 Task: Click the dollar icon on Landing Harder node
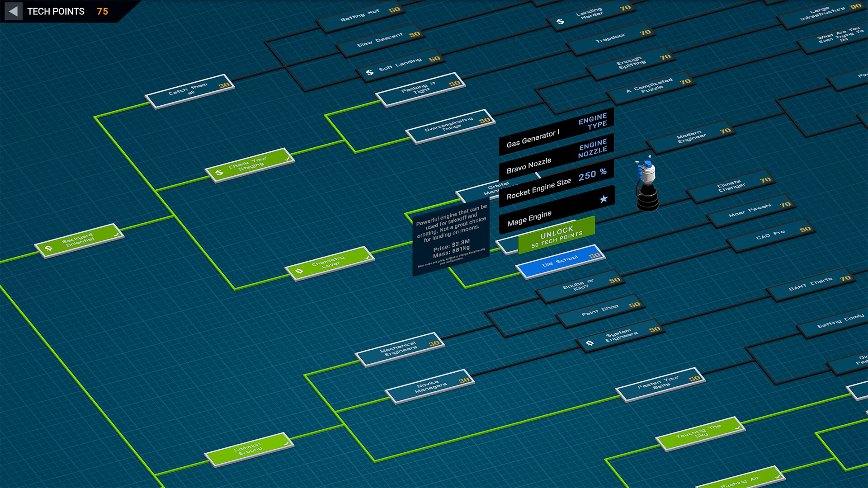click(x=561, y=20)
